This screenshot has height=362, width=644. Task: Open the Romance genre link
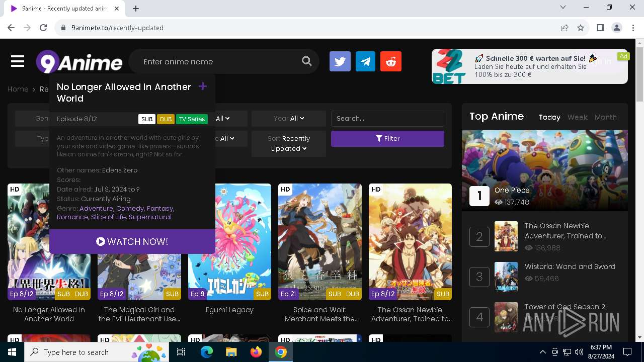coord(72,217)
